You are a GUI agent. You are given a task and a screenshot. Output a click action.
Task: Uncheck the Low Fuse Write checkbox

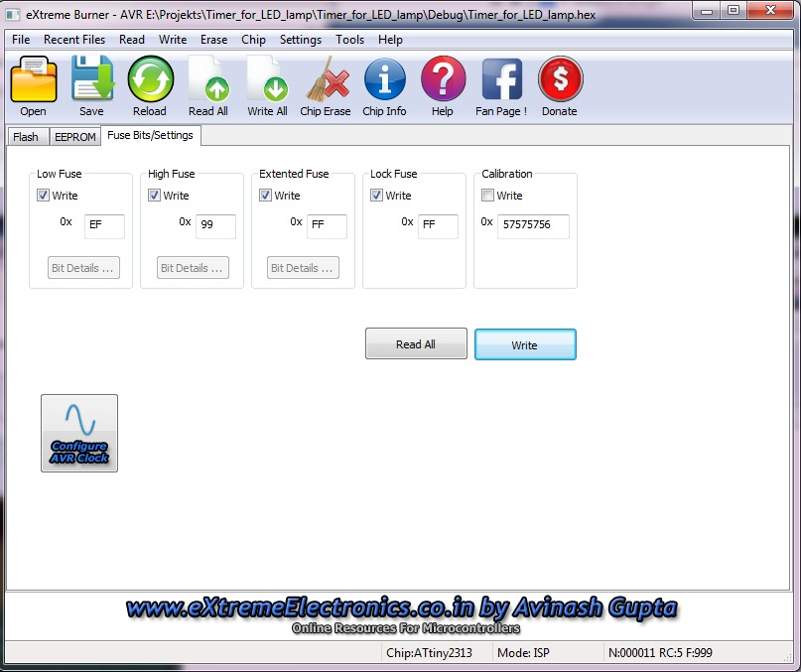point(43,196)
